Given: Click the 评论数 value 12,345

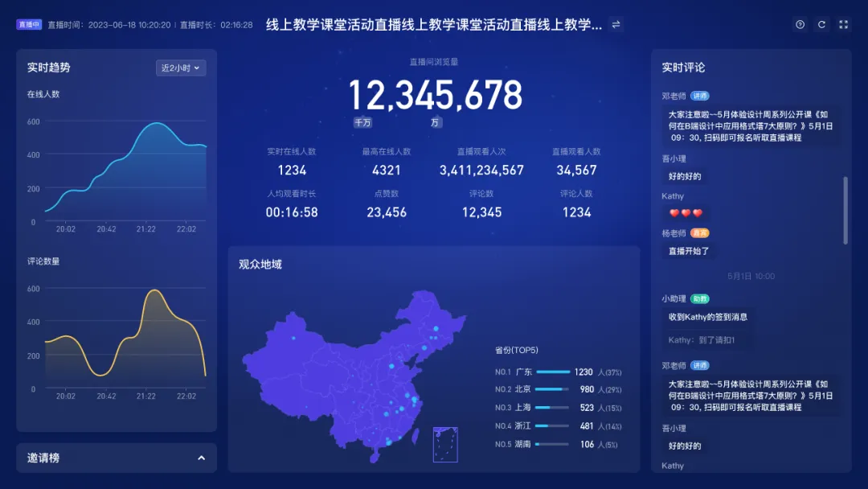Looking at the screenshot, I should pos(481,212).
